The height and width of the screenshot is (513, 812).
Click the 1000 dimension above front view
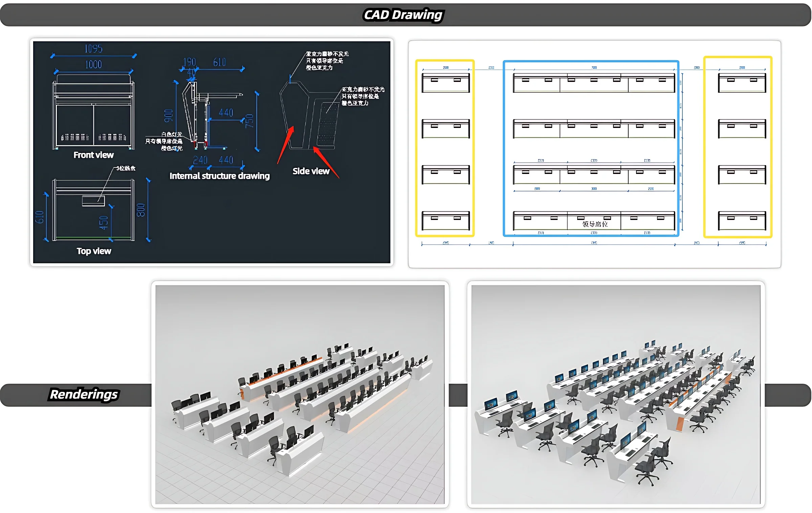tap(93, 65)
